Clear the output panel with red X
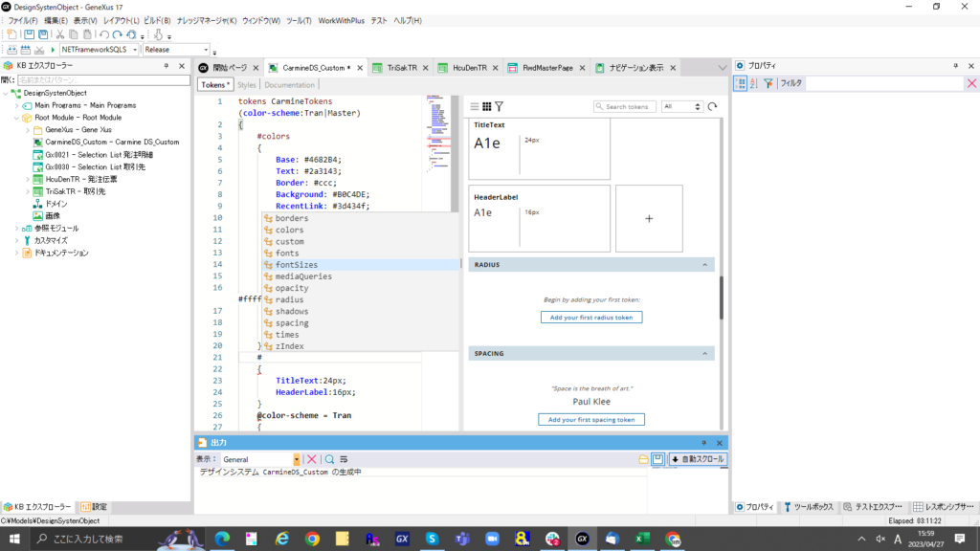980x551 pixels. (311, 459)
